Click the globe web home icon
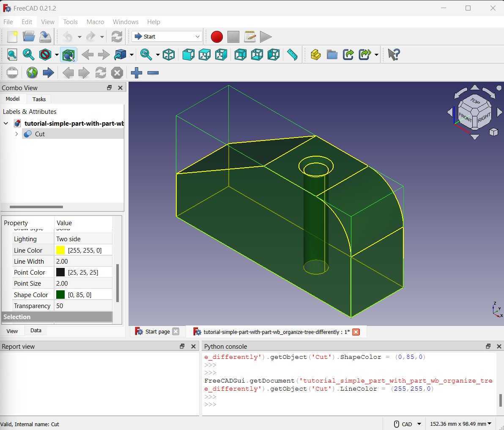504x430 pixels. tap(32, 73)
